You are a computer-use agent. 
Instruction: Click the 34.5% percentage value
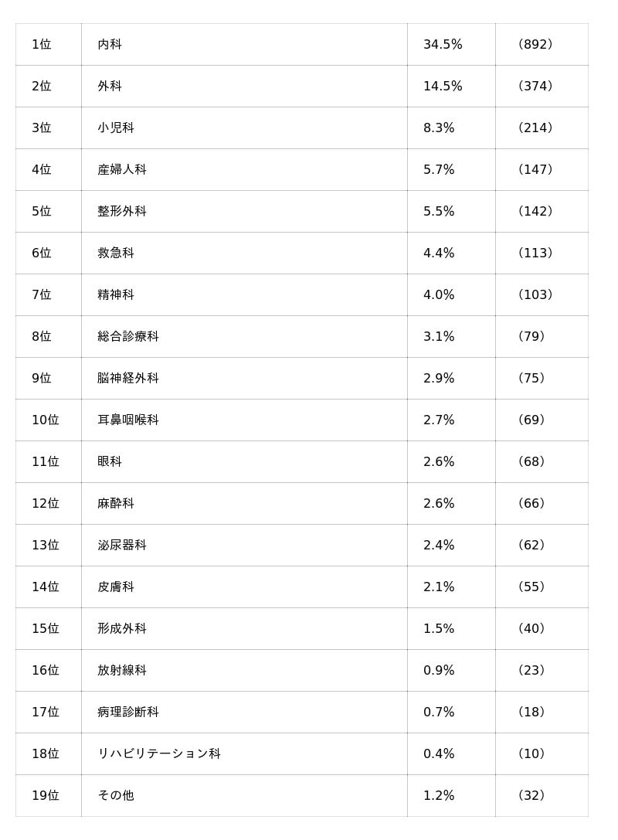tap(443, 45)
